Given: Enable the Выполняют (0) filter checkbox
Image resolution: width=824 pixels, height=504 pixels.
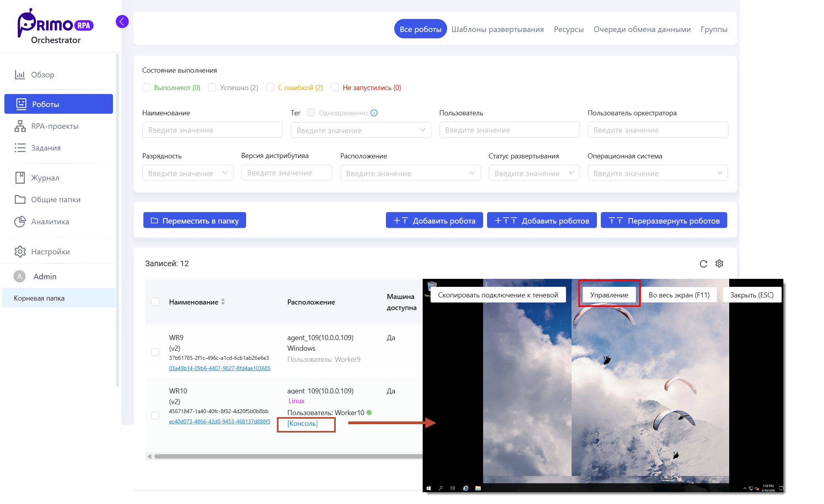Looking at the screenshot, I should [146, 88].
